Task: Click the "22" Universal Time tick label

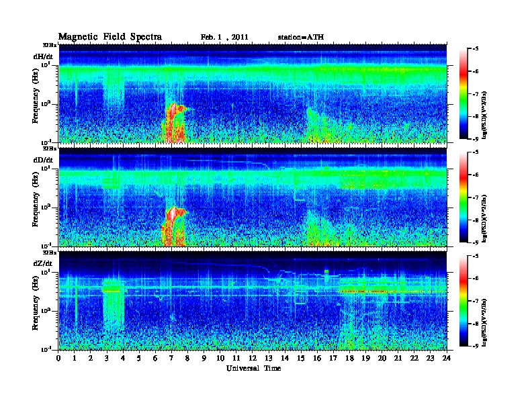Action: click(x=414, y=359)
